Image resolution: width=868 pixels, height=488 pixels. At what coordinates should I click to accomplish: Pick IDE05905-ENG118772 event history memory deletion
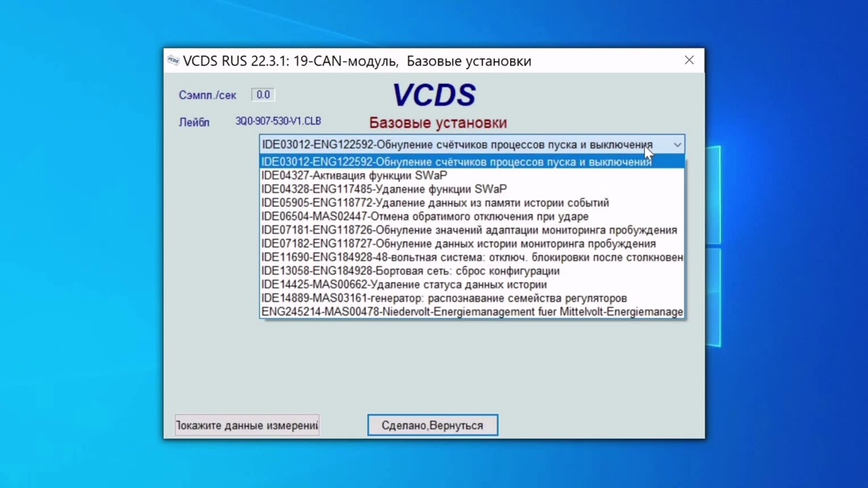click(472, 203)
